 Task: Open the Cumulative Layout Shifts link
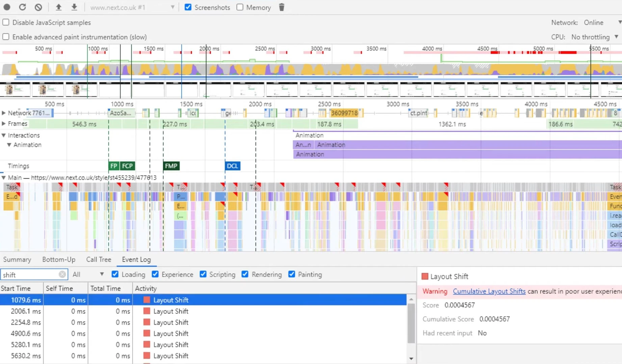pos(489,291)
